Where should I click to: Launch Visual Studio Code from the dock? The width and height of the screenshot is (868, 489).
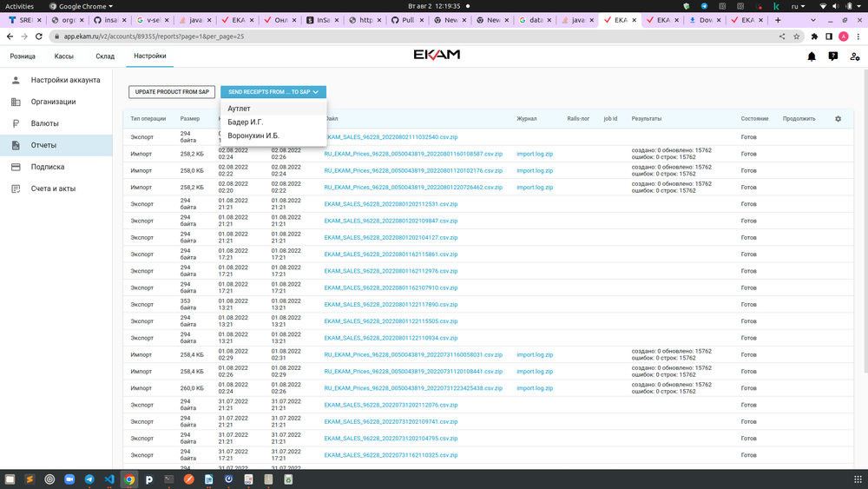click(109, 479)
